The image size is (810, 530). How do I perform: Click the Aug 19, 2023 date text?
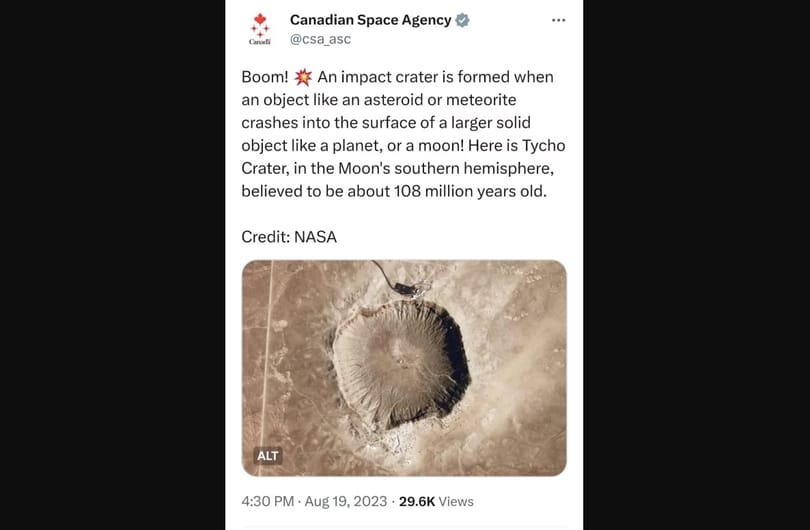click(346, 501)
